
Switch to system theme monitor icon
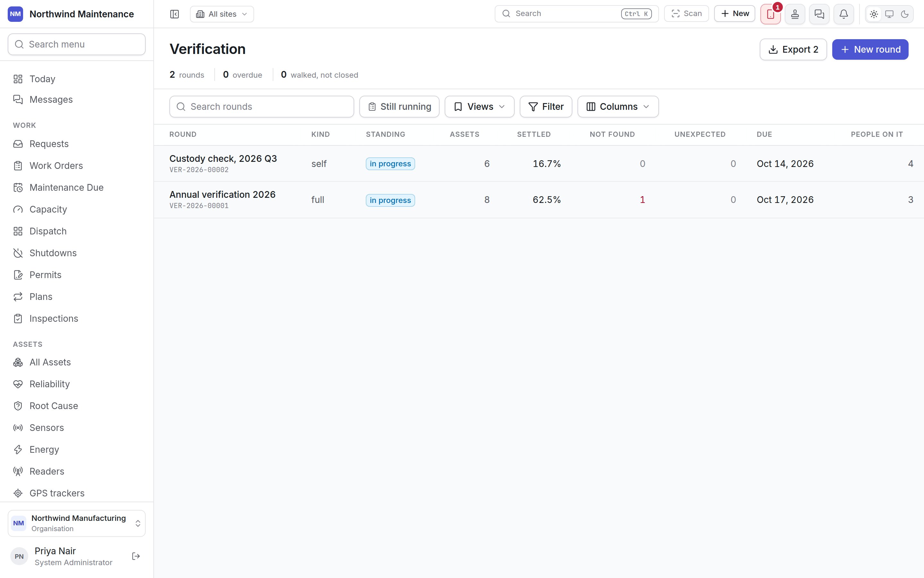889,14
